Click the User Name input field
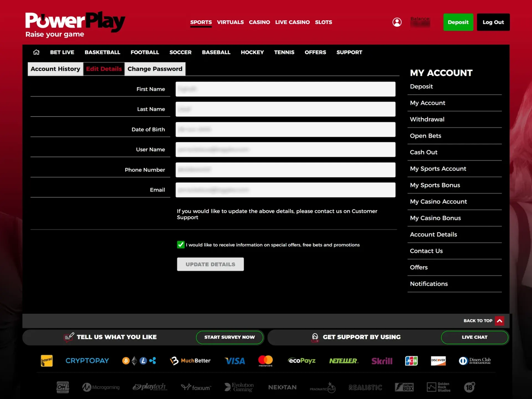The image size is (532, 399). [x=285, y=150]
